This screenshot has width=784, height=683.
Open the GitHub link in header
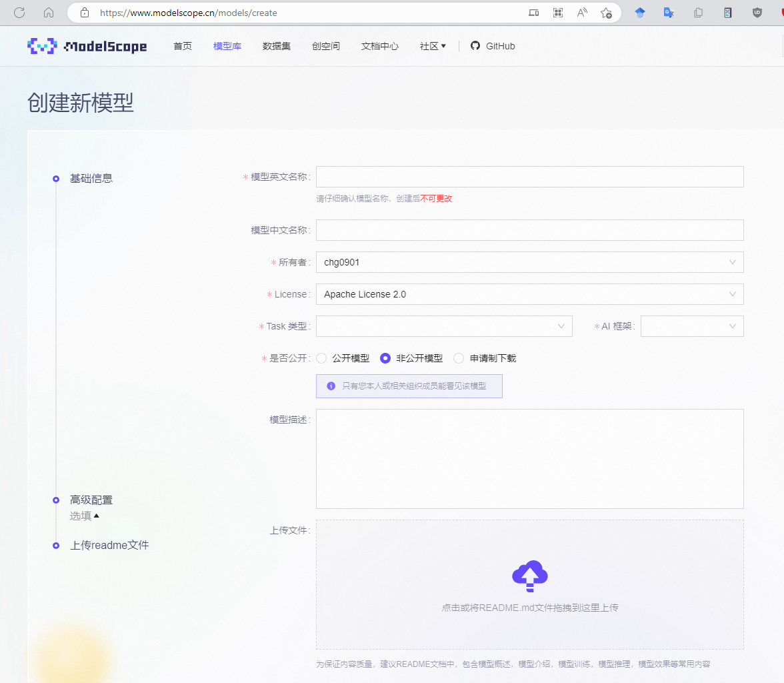click(493, 46)
